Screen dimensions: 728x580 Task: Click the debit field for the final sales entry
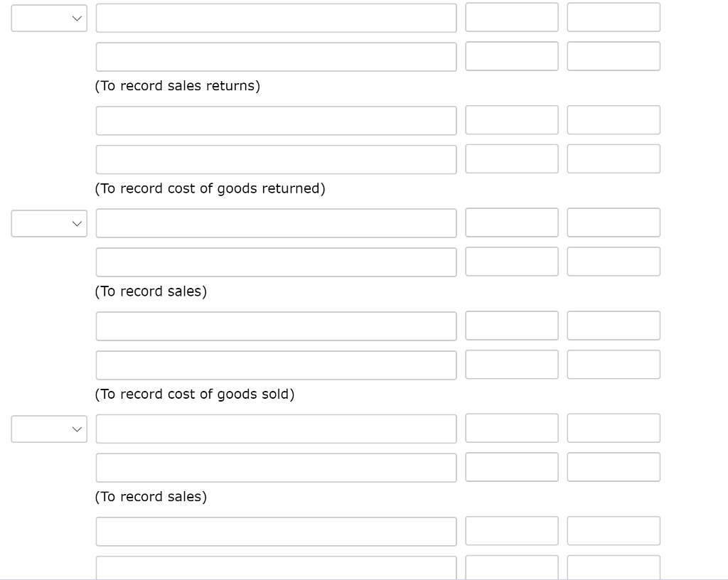(x=512, y=428)
